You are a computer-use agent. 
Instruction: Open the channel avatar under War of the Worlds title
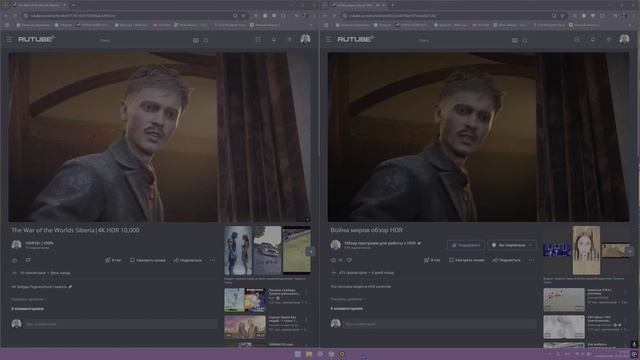pyautogui.click(x=16, y=244)
